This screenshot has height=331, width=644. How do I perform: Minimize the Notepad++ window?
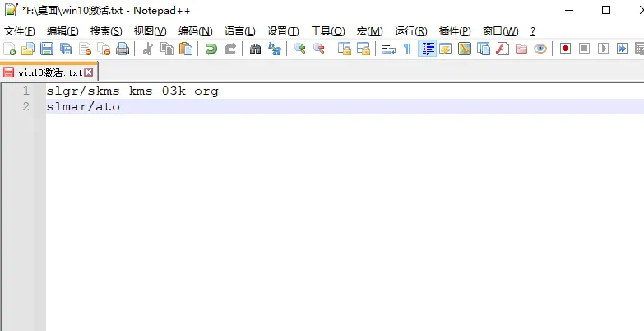(x=569, y=10)
